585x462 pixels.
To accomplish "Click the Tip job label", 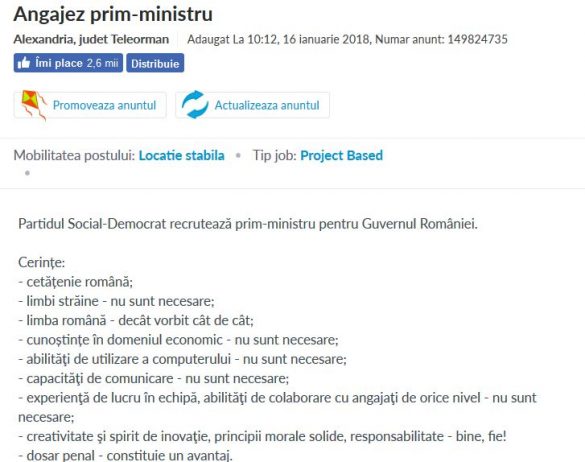I will 275,155.
